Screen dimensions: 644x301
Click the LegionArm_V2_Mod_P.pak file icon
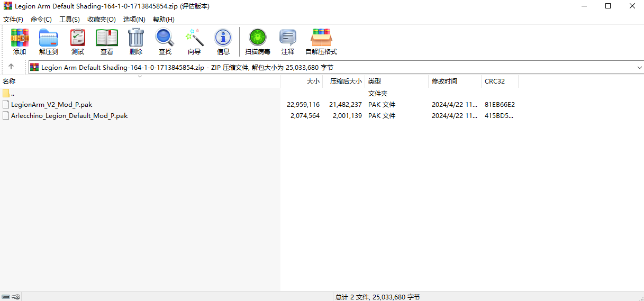coord(6,104)
